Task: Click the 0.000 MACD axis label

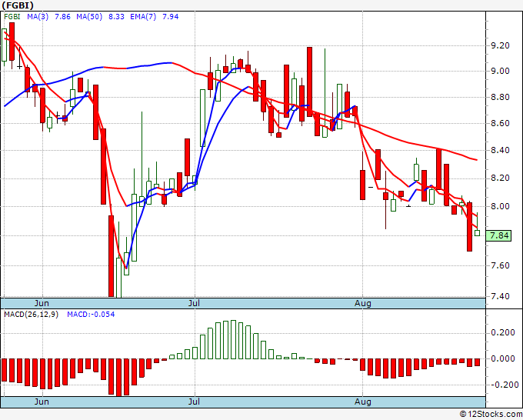Action: [503, 359]
